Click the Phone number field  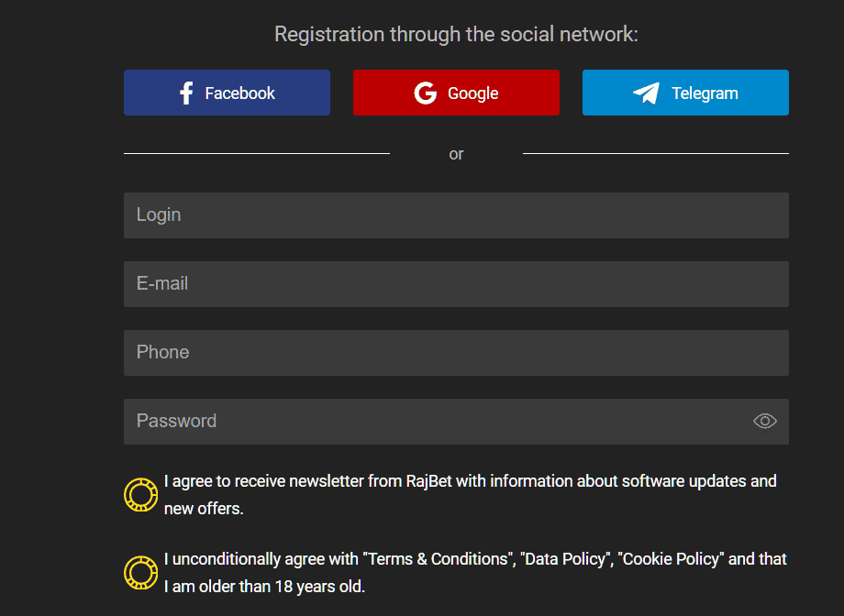click(x=456, y=352)
